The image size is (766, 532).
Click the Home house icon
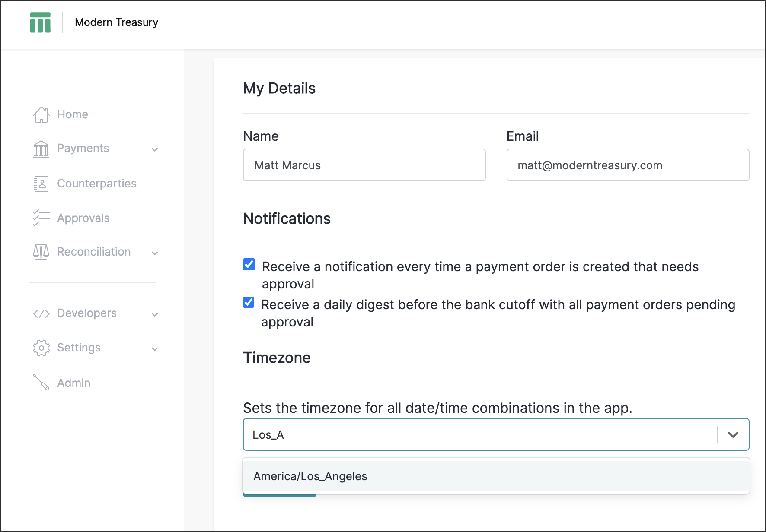point(41,115)
